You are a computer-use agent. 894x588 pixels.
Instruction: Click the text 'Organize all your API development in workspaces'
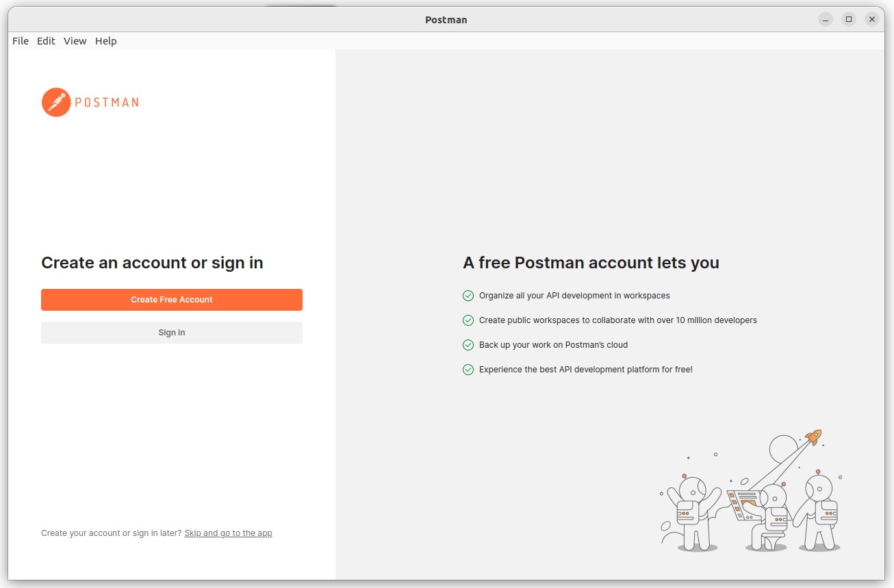[x=574, y=296]
